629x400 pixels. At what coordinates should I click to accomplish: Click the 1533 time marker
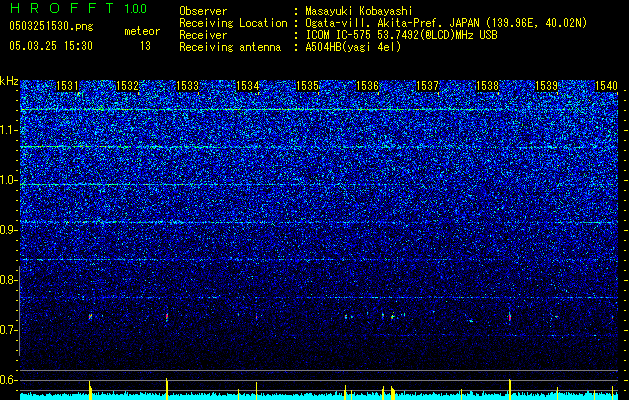(x=187, y=86)
